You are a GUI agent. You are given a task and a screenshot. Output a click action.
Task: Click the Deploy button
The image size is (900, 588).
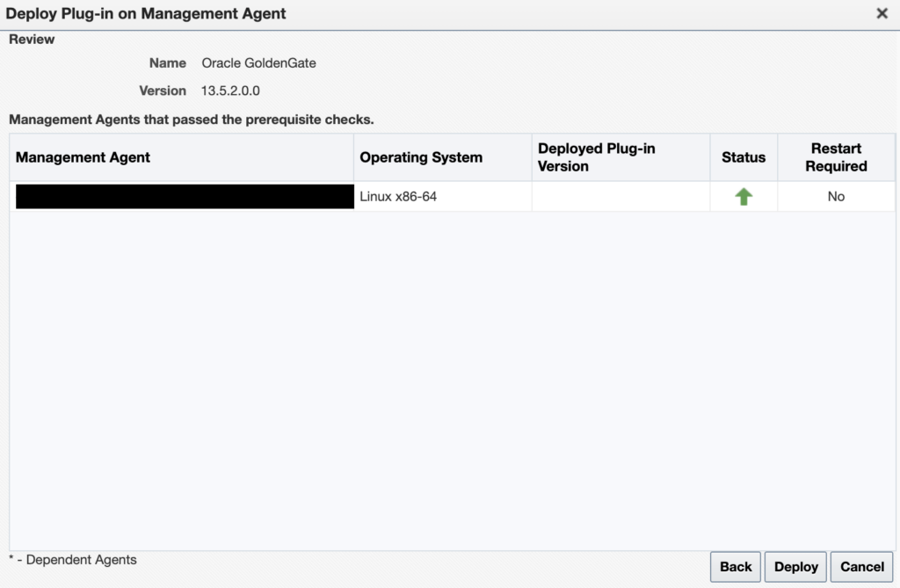coord(795,567)
